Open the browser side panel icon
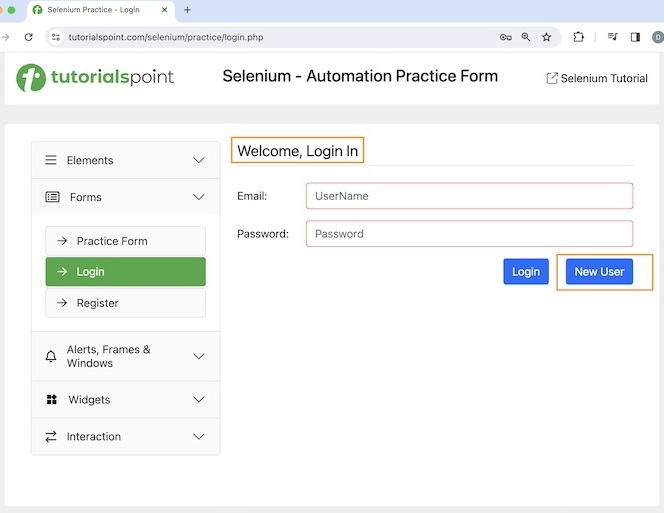664x513 pixels. point(635,37)
